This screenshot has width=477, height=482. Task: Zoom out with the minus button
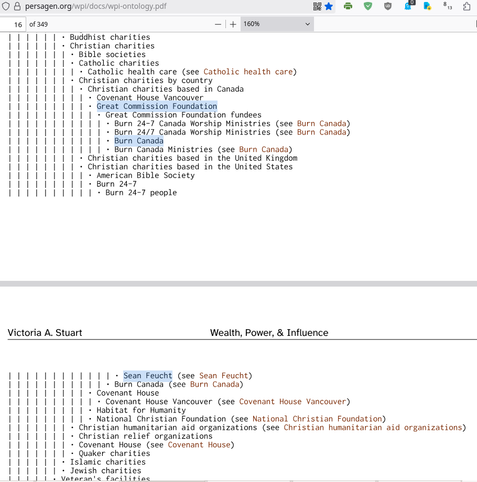218,24
